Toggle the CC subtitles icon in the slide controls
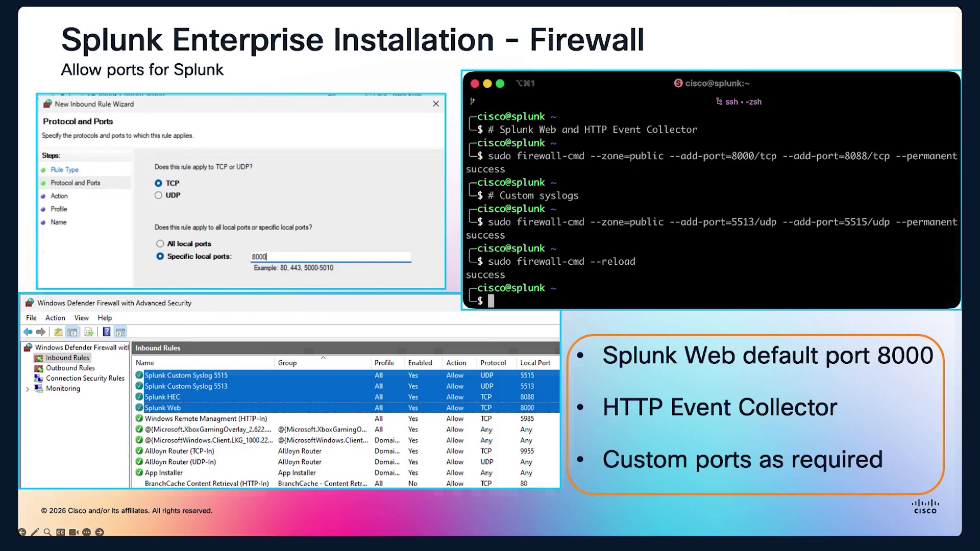This screenshot has width=980, height=551. 61,532
